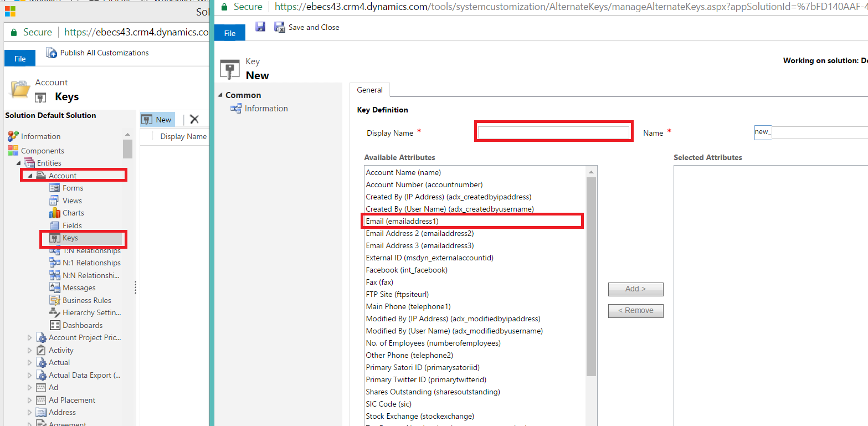868x426 pixels.
Task: Click the < Remove button
Action: click(635, 311)
